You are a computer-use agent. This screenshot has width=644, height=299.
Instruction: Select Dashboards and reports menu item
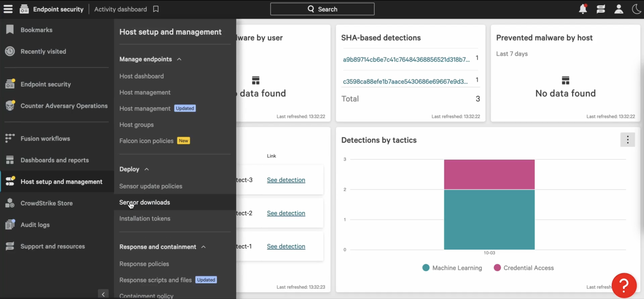pos(54,160)
